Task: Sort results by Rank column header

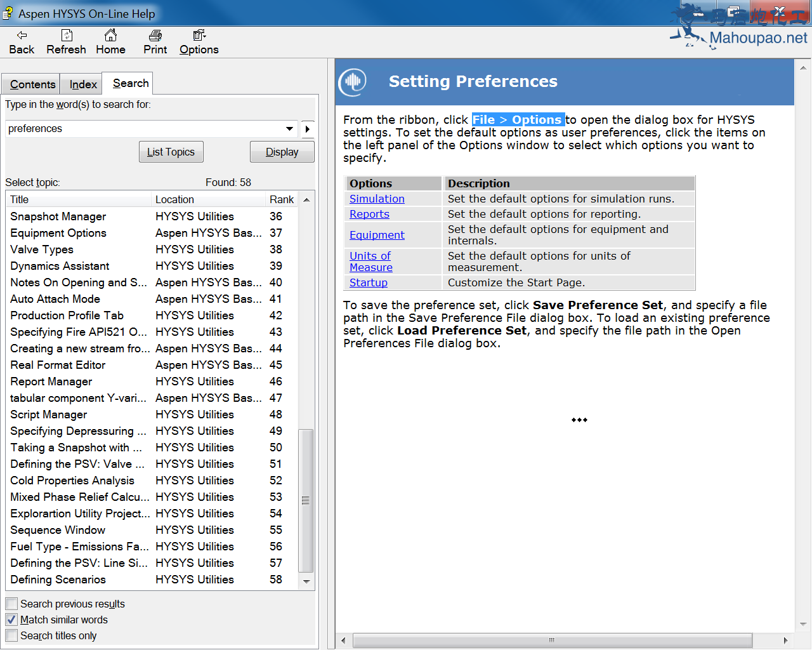Action: (x=282, y=199)
